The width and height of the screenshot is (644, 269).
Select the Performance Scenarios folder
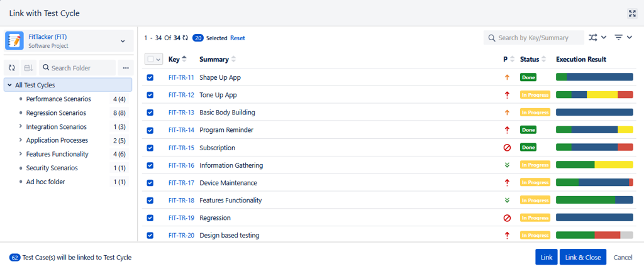point(58,99)
